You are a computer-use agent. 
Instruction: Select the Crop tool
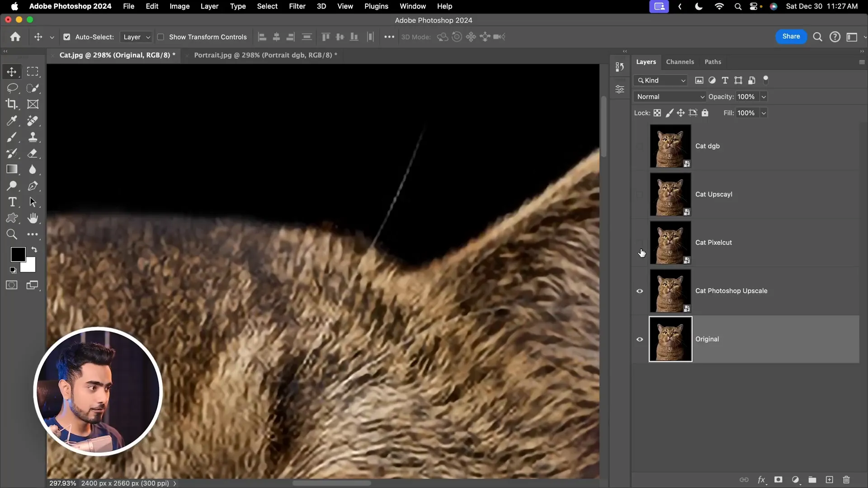12,104
